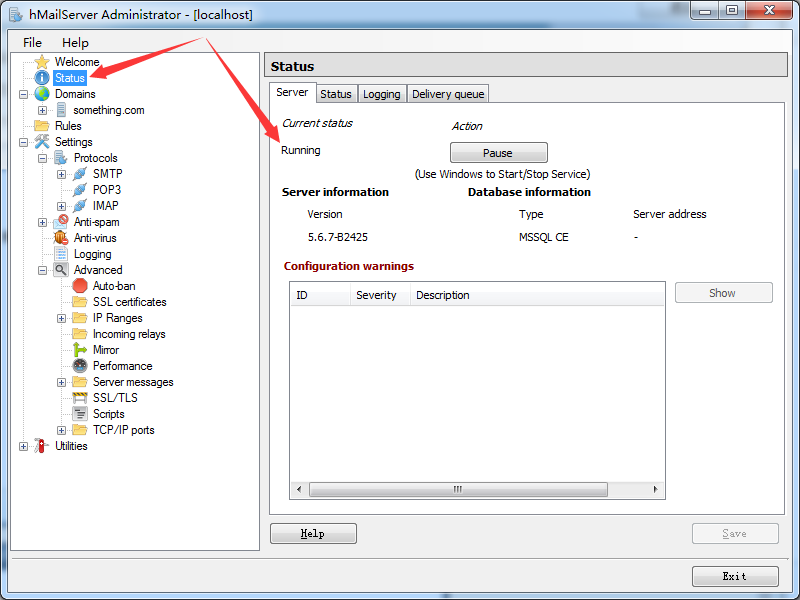800x600 pixels.
Task: Click the warnings list horizontal scrollbar
Action: (x=457, y=490)
